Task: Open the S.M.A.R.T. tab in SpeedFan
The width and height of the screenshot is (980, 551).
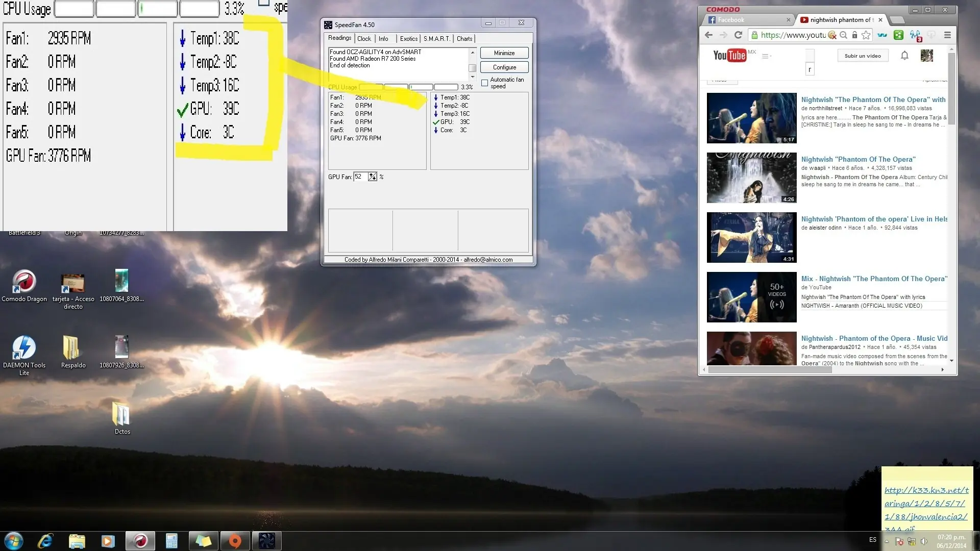Action: pos(437,39)
